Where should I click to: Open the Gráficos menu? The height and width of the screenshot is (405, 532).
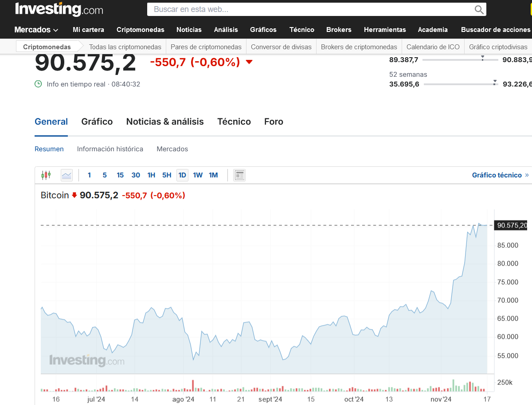[263, 30]
